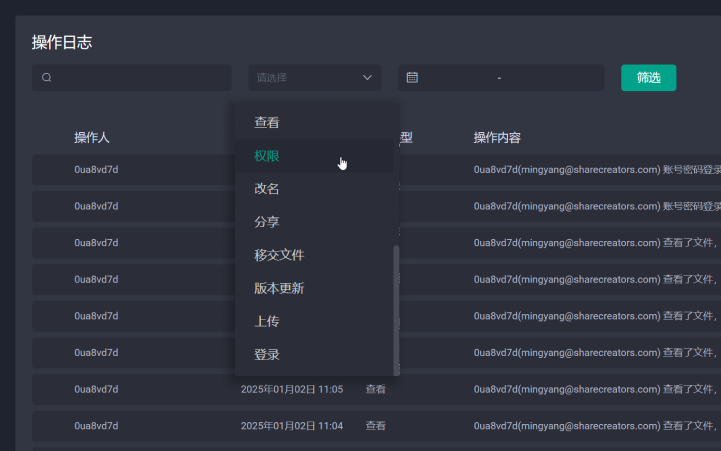Screen dimensions: 721x451
Task: Collapse the dropdown using chevron arrow
Action: point(367,78)
